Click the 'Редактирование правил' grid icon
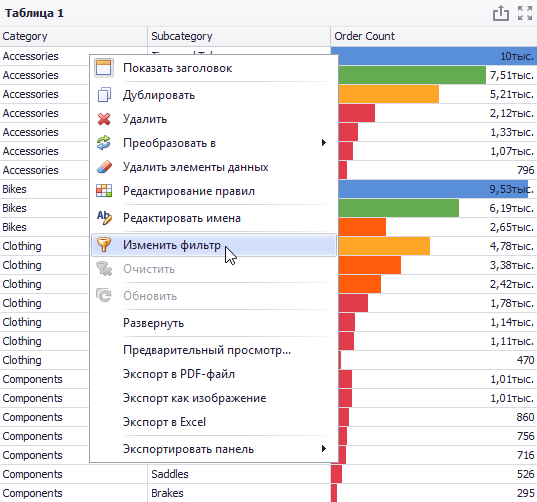537x502 pixels. click(x=104, y=191)
